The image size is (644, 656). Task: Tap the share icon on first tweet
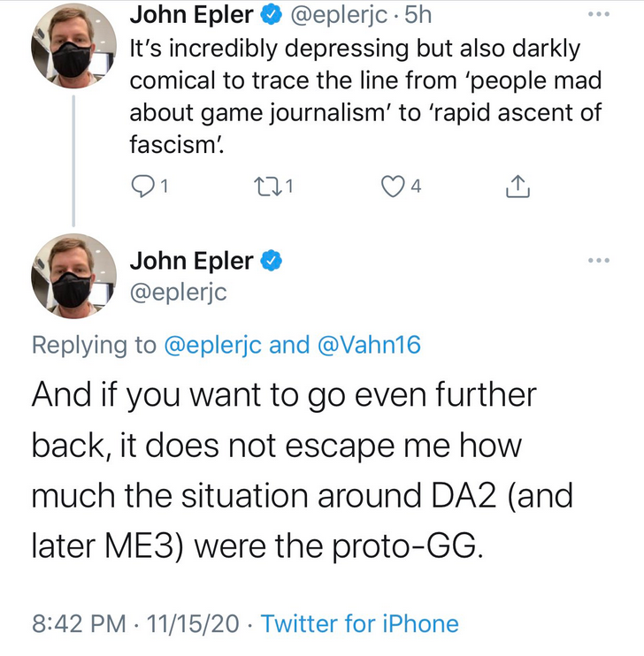517,187
